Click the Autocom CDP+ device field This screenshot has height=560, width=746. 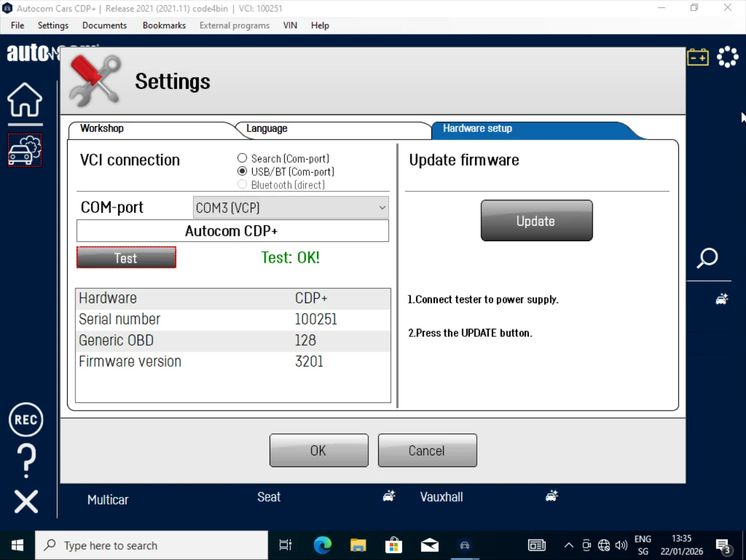click(232, 231)
